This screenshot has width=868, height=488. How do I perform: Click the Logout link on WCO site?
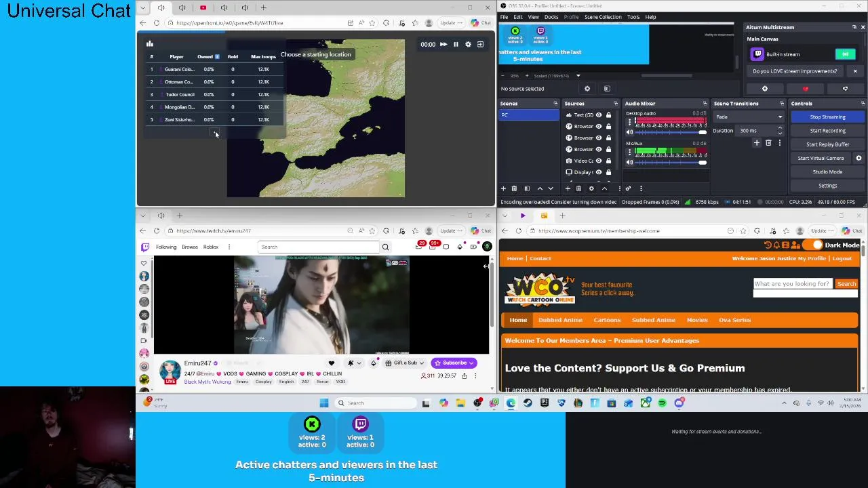pyautogui.click(x=842, y=258)
